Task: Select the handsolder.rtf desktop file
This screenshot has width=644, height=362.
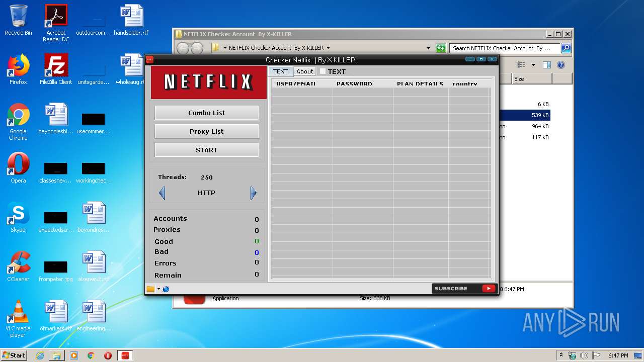Action: point(131,21)
